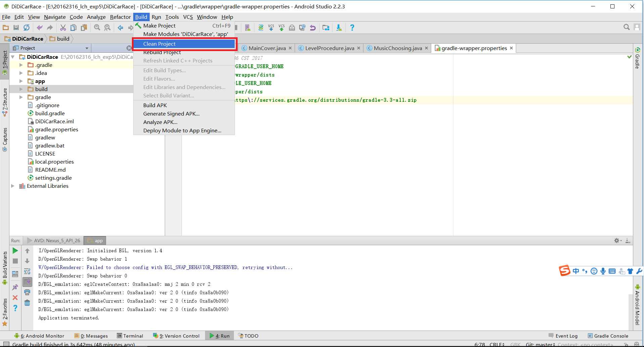The width and height of the screenshot is (644, 347).
Task: Click the Up the Stack Trace arrow
Action: point(27,251)
